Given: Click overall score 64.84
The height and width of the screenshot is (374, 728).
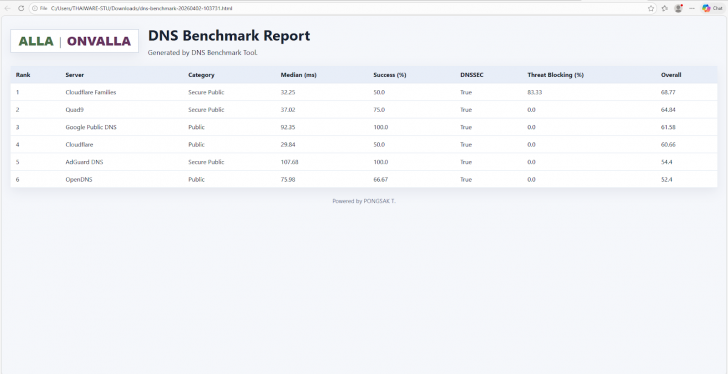Looking at the screenshot, I should point(668,110).
